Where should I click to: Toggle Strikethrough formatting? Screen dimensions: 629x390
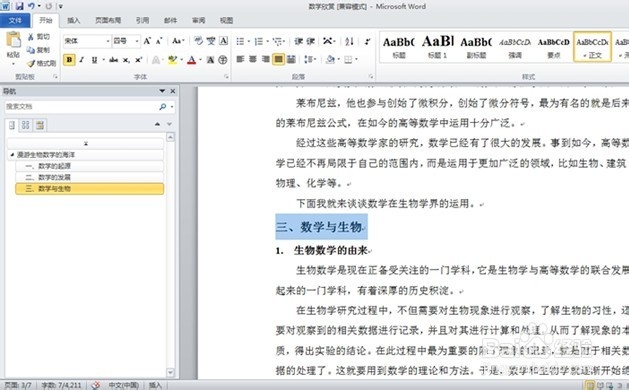[114, 60]
